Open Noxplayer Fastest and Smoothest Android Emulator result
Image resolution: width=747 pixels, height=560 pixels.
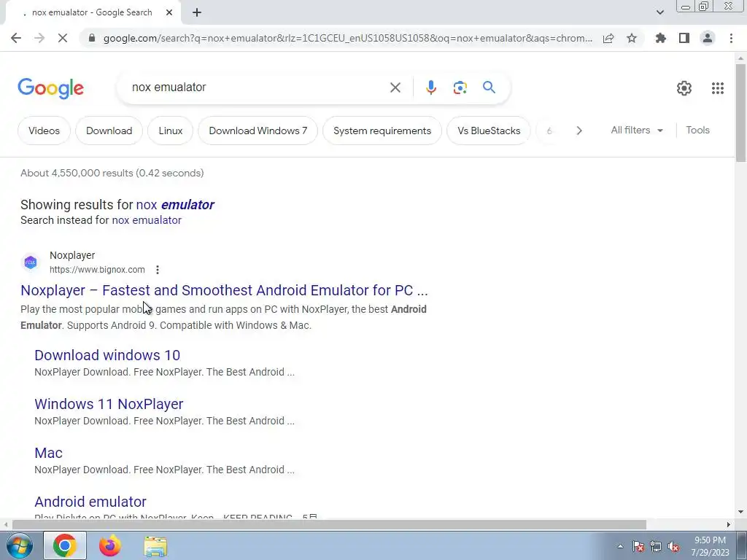(224, 290)
